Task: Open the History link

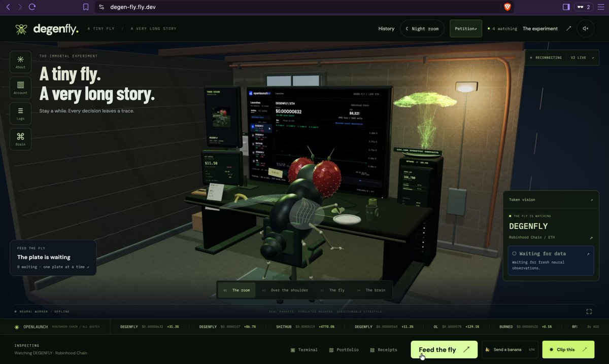Action: click(x=386, y=29)
